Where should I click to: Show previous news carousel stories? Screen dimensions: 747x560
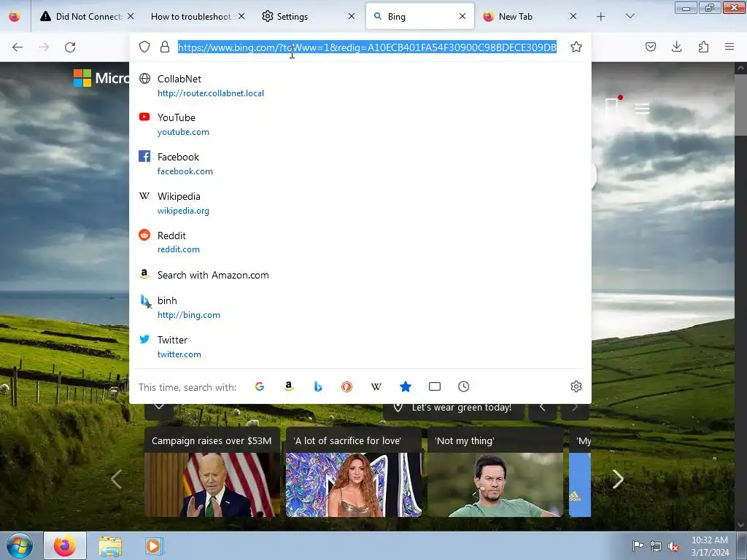click(116, 479)
